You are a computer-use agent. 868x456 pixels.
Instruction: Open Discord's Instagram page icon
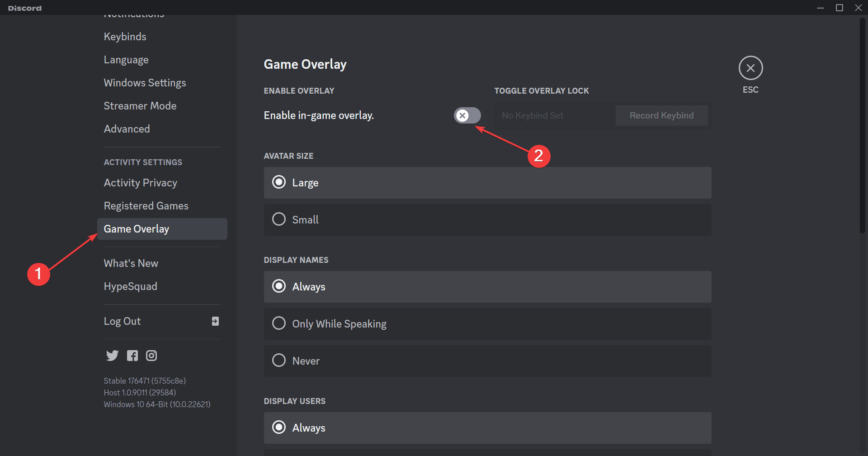tap(151, 356)
